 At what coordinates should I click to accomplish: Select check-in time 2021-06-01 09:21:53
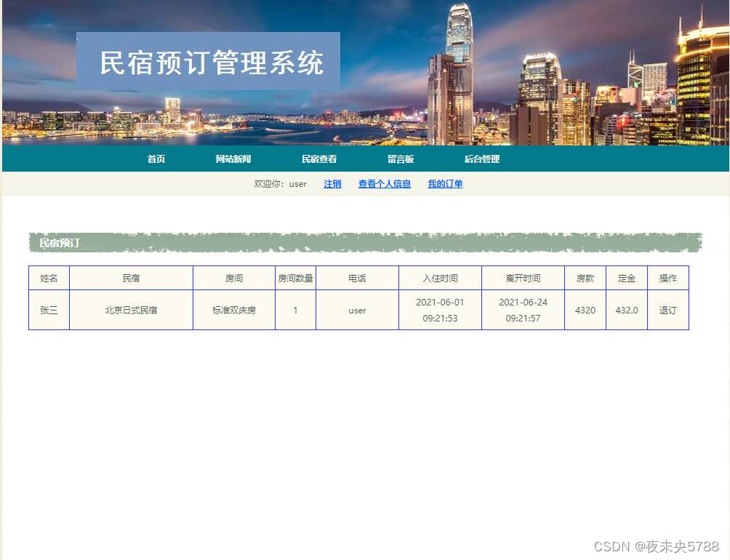[x=440, y=310]
